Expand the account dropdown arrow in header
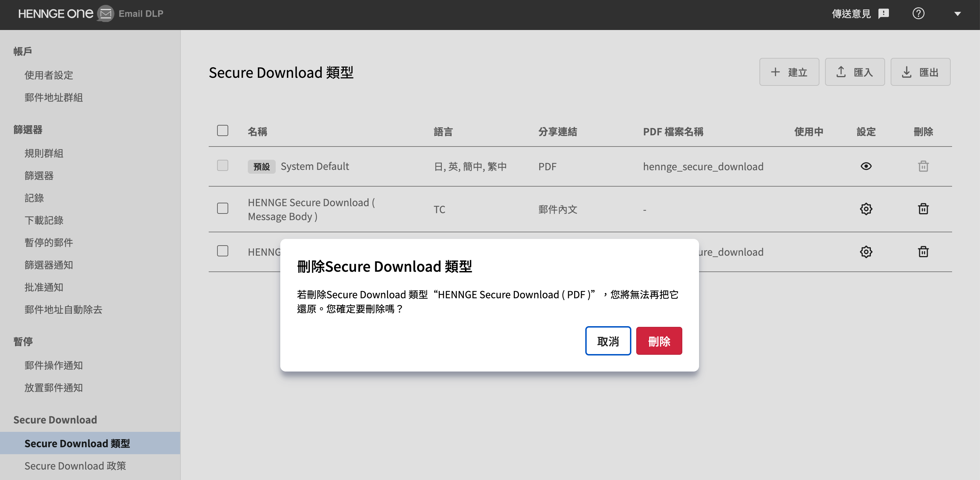The width and height of the screenshot is (980, 480). coord(957,14)
